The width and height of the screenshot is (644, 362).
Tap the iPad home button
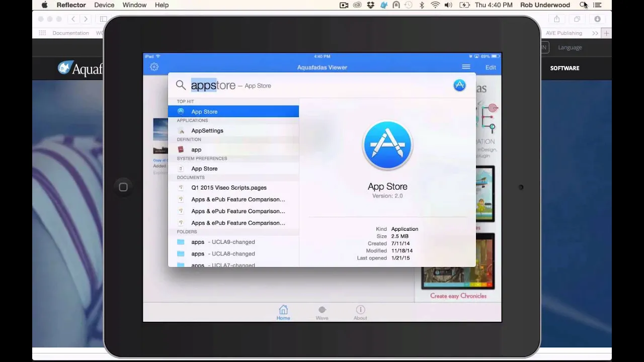pos(123,187)
